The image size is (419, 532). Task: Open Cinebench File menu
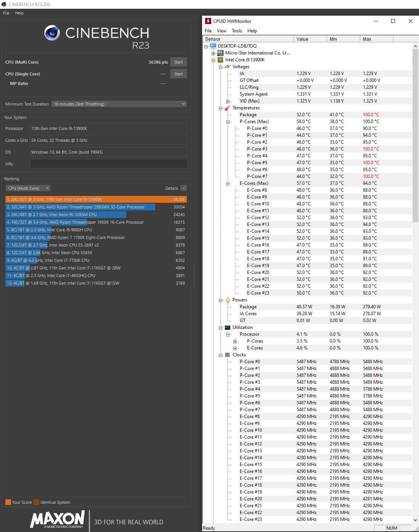pyautogui.click(x=6, y=13)
